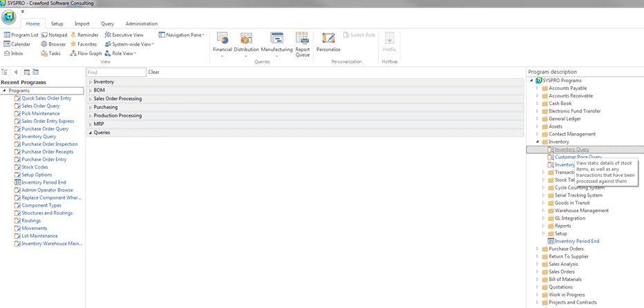Image resolution: width=644 pixels, height=308 pixels.
Task: Open Manufacturing queries menu
Action: point(277,44)
